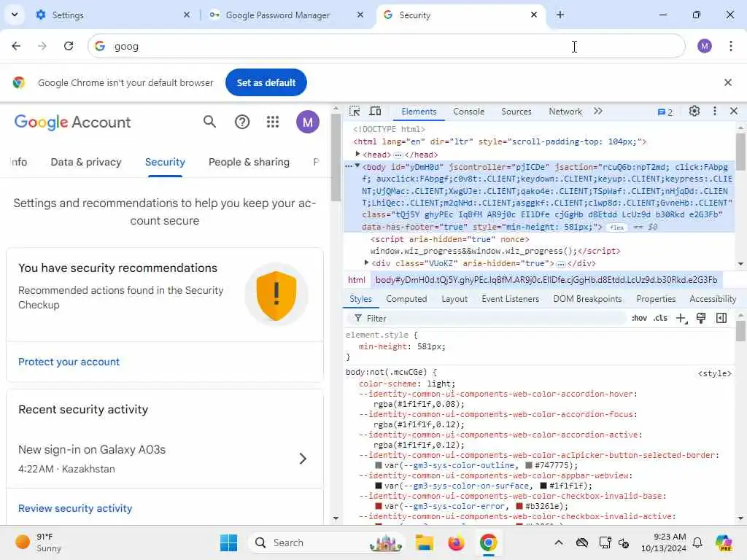Open the #b3261e error color swatch
This screenshot has width=747, height=560.
tap(520, 506)
